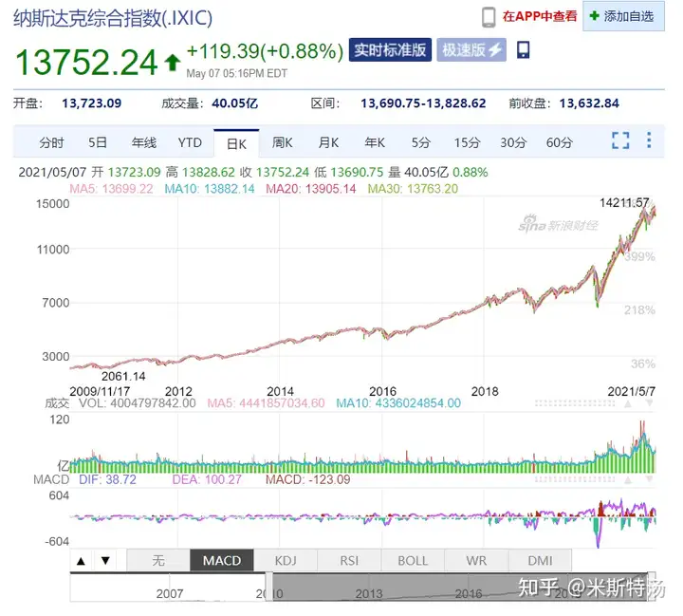Select the WR indicator
Viewport: 683px width, 616px height.
[476, 560]
